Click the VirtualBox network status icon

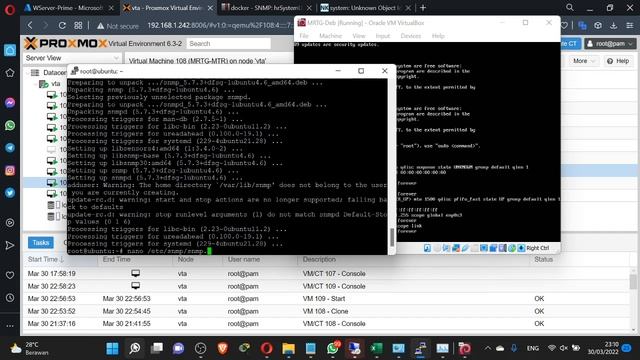click(x=456, y=248)
